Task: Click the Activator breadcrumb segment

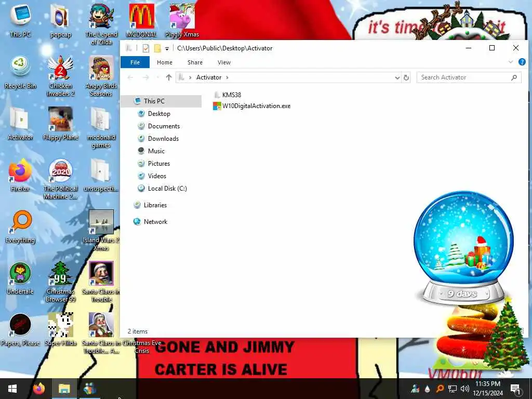Action: click(209, 78)
